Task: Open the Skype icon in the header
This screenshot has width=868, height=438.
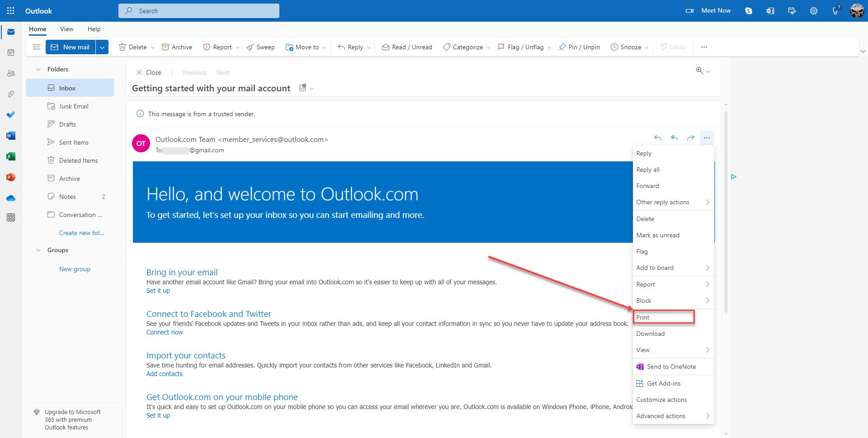Action: click(x=748, y=10)
